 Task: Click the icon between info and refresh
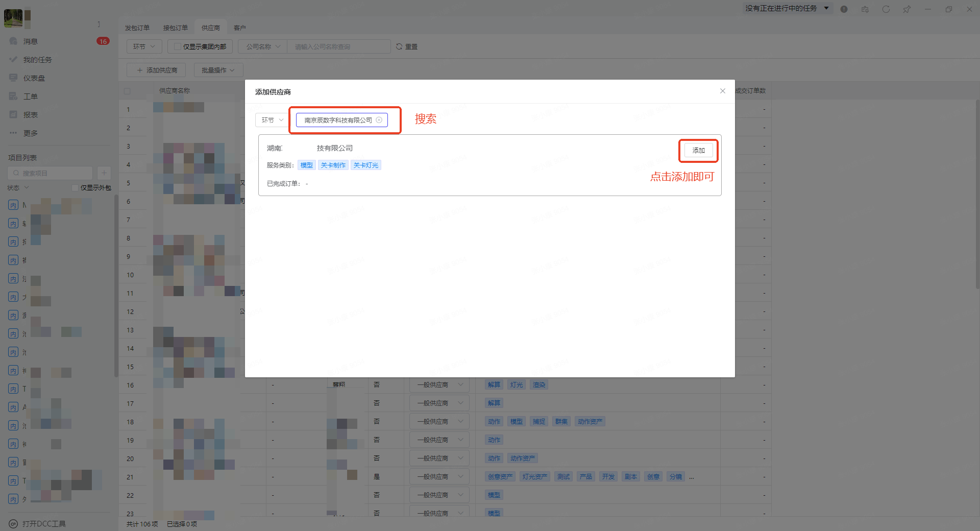coord(865,9)
